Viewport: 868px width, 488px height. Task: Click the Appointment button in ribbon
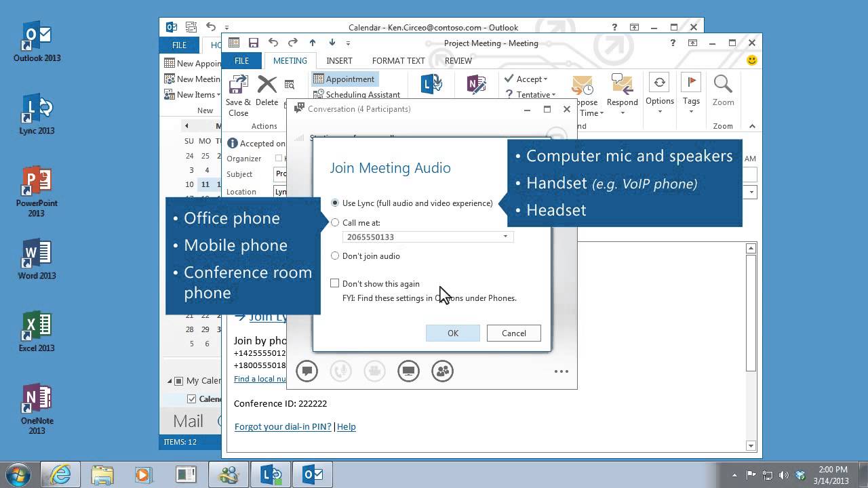[x=344, y=79]
